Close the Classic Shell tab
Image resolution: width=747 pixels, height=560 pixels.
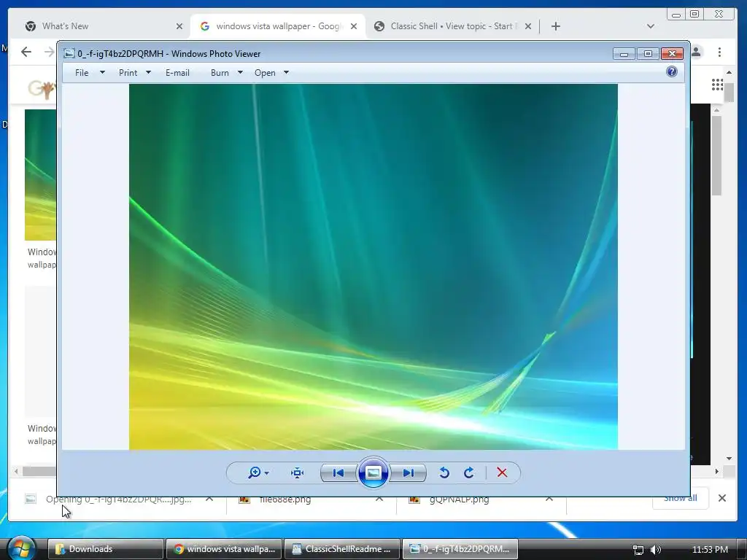528,26
